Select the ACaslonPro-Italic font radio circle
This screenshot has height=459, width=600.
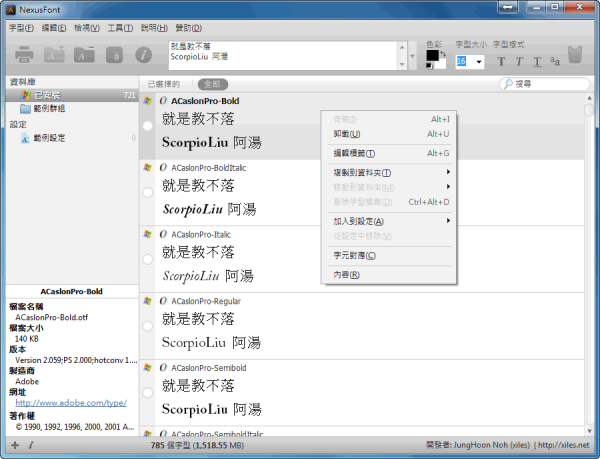[x=147, y=259]
